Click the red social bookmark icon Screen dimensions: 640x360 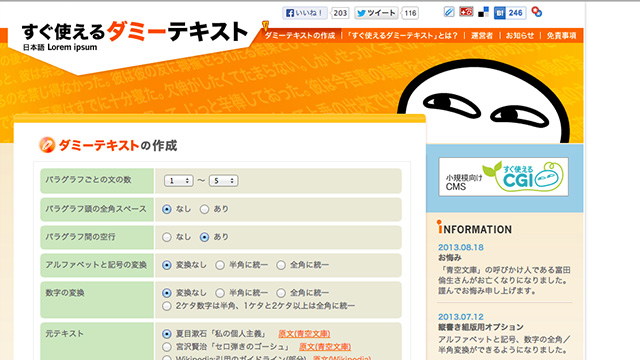click(466, 12)
